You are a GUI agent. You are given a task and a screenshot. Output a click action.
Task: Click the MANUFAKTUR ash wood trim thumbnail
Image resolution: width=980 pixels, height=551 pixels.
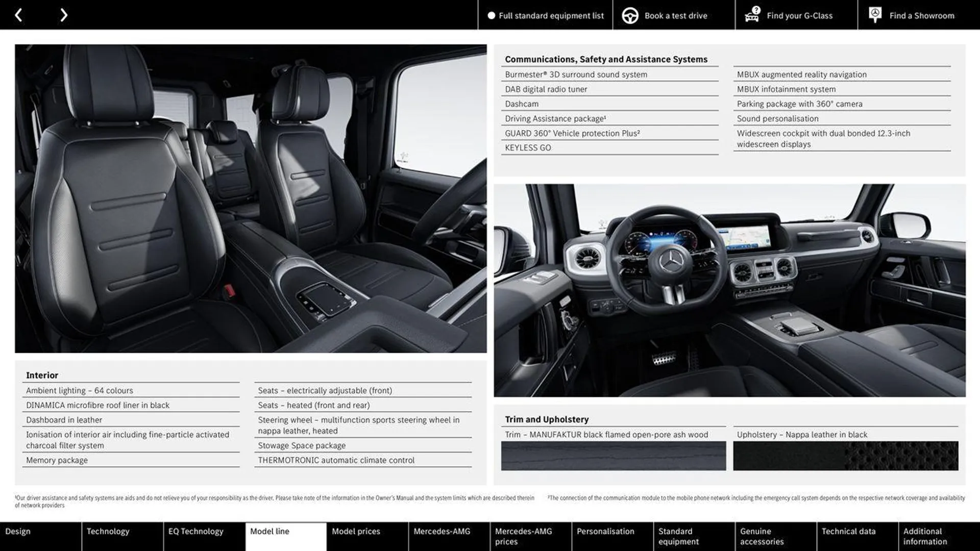pyautogui.click(x=613, y=455)
